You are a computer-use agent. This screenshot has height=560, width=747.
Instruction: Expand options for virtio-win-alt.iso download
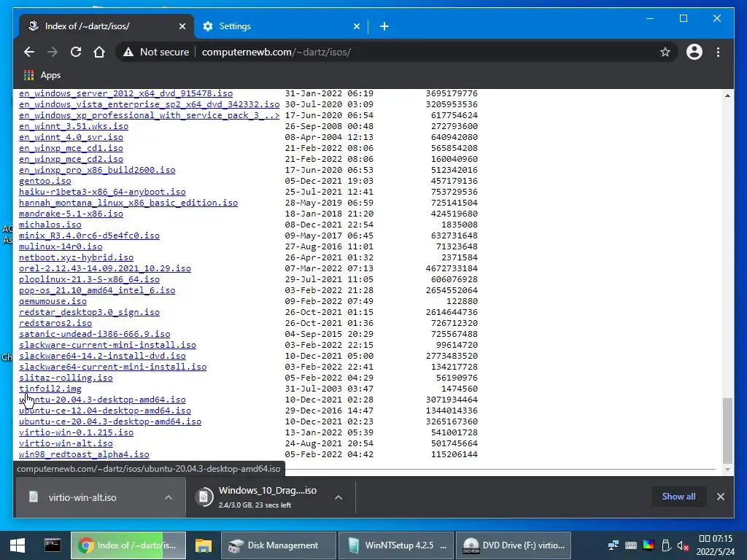(x=169, y=497)
